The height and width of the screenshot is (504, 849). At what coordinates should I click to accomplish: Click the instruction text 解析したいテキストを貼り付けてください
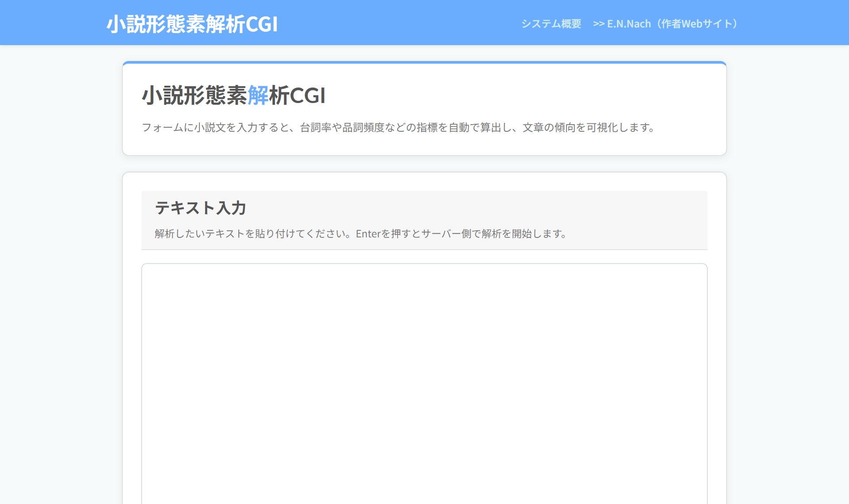click(x=361, y=233)
